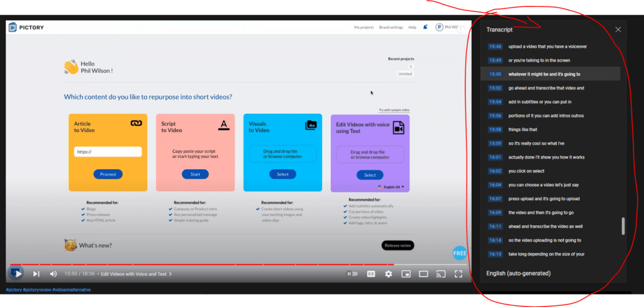Open My projects page
Screen dimensions: 644x307
pyautogui.click(x=364, y=28)
